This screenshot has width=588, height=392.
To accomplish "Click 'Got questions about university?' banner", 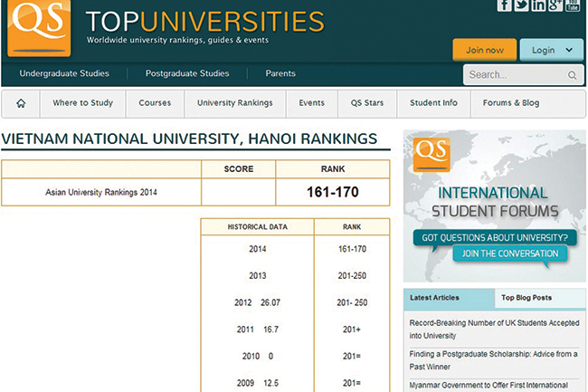I will click(x=495, y=237).
